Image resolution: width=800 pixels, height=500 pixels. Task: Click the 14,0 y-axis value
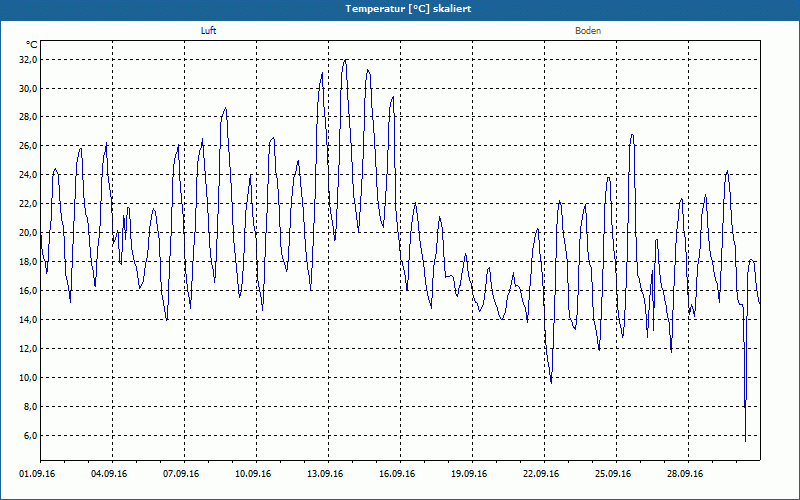coord(28,320)
